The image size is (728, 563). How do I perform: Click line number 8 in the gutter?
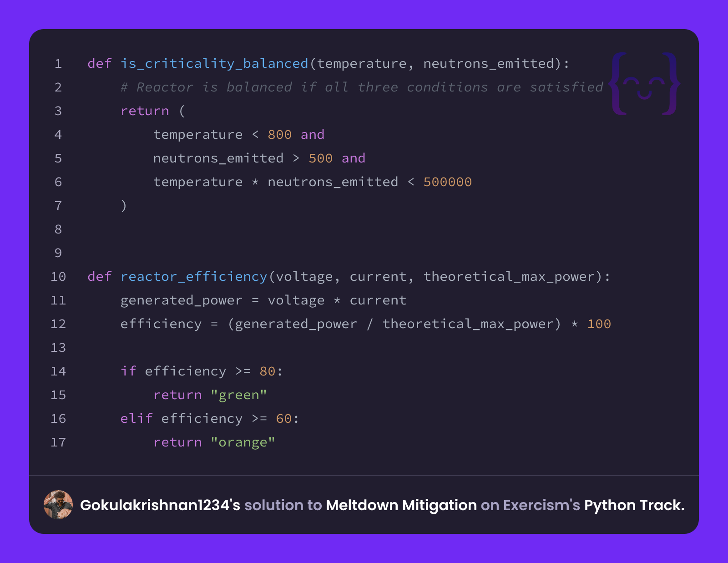click(x=58, y=229)
